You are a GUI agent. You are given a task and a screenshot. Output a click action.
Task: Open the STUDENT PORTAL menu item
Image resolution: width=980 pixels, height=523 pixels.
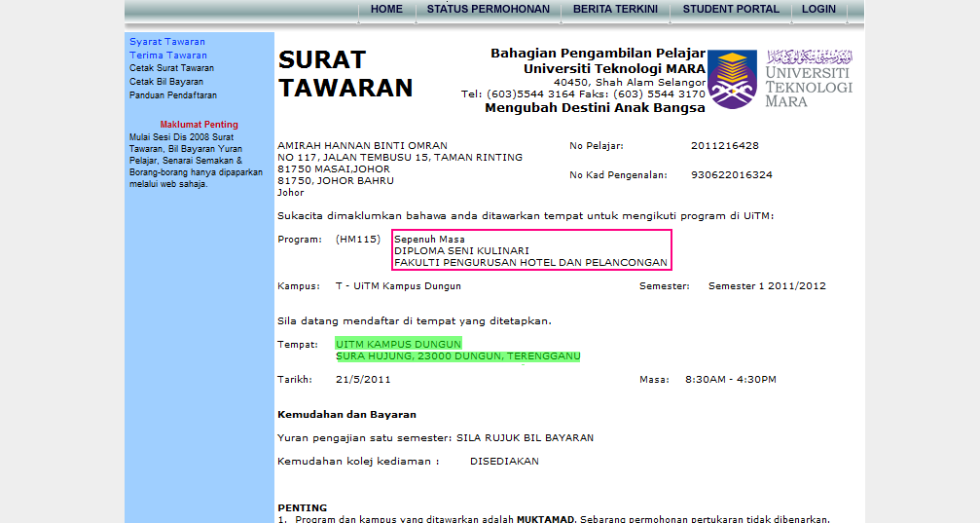(731, 10)
